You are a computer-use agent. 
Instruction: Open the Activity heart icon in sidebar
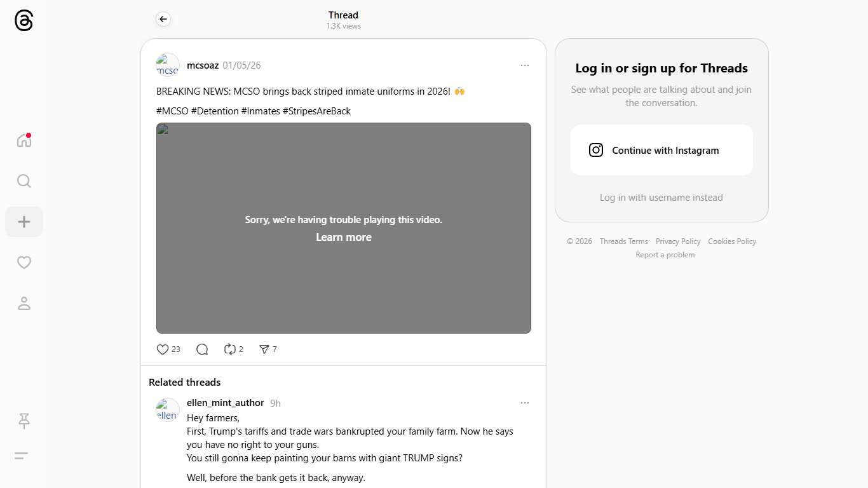point(24,262)
